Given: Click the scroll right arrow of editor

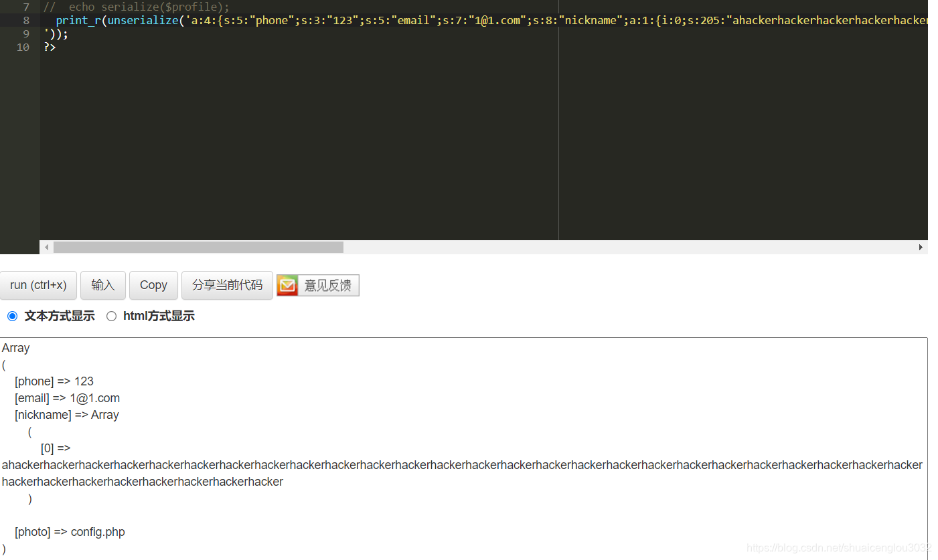Looking at the screenshot, I should pos(921,247).
